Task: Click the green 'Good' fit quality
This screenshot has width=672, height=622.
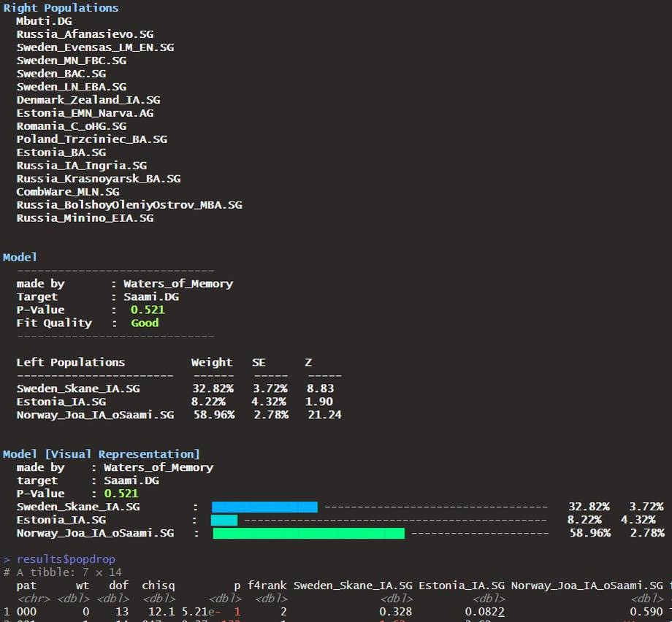Action: [145, 323]
